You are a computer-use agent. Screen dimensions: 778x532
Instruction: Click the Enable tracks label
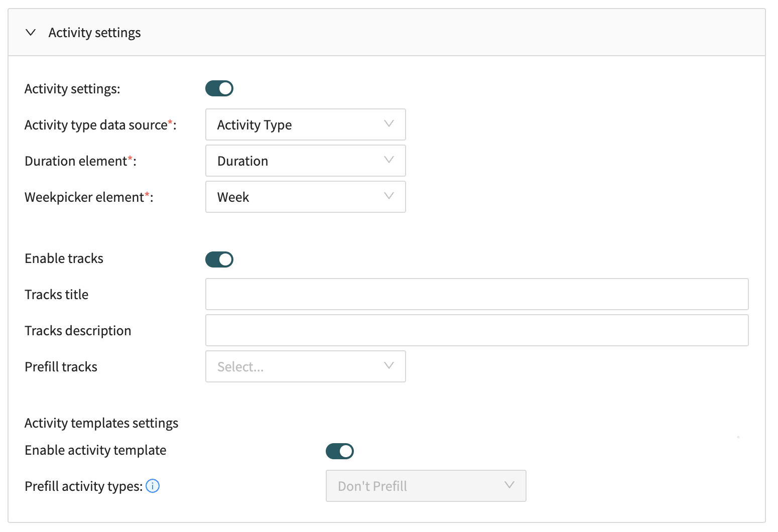(x=64, y=258)
